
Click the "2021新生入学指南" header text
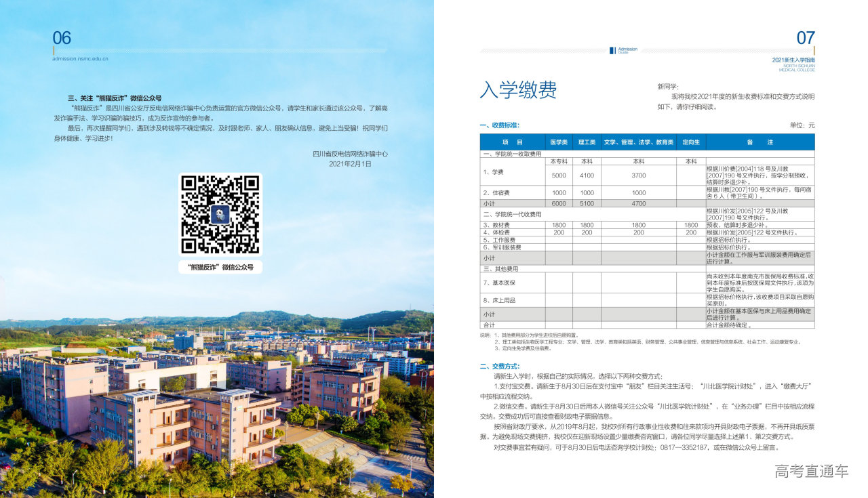tap(793, 60)
